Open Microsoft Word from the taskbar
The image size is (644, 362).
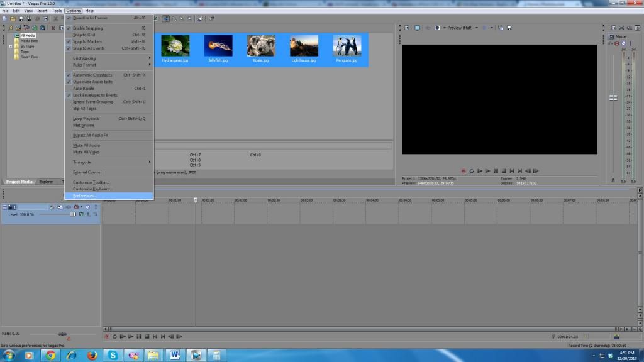(x=175, y=355)
